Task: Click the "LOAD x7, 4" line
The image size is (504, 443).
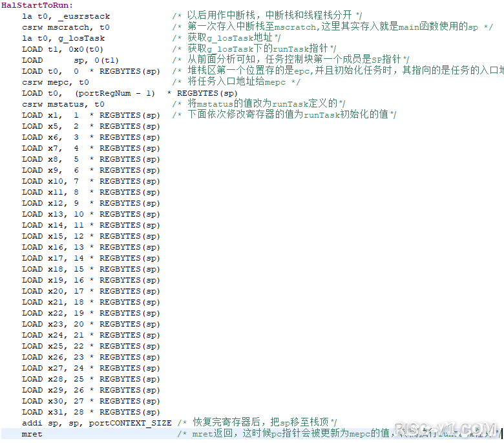Action: [x=91, y=148]
